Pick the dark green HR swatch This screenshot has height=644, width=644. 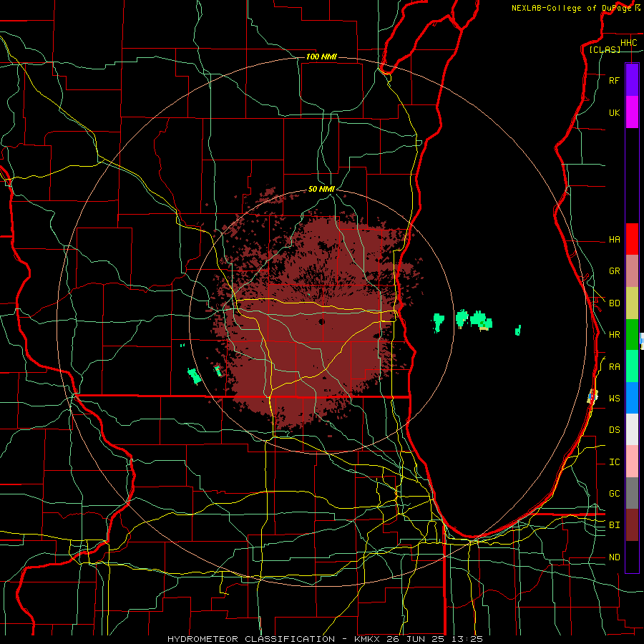pos(632,335)
